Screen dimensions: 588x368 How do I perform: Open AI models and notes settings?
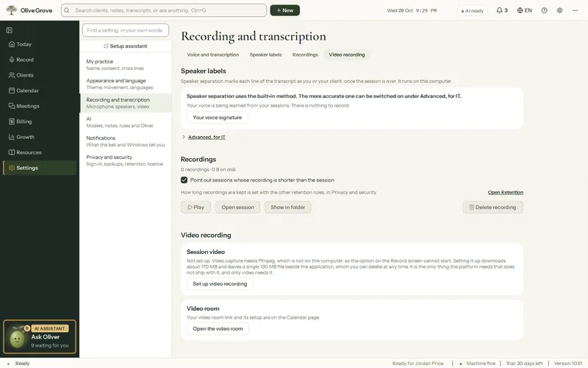[126, 122]
